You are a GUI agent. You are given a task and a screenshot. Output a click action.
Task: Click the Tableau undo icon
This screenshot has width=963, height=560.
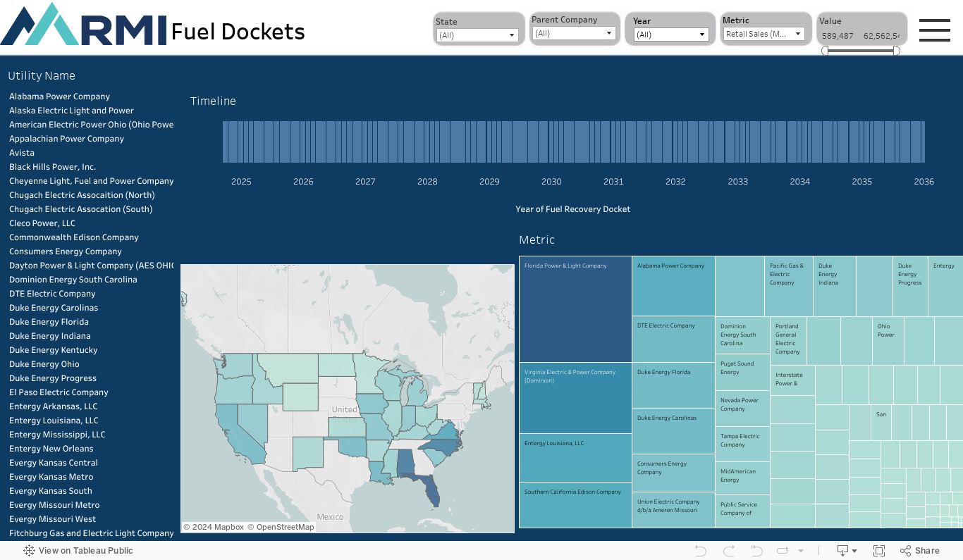(700, 551)
